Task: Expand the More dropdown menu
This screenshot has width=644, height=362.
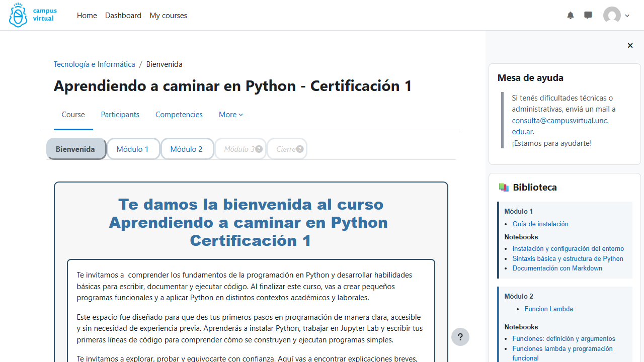Action: tap(231, 115)
